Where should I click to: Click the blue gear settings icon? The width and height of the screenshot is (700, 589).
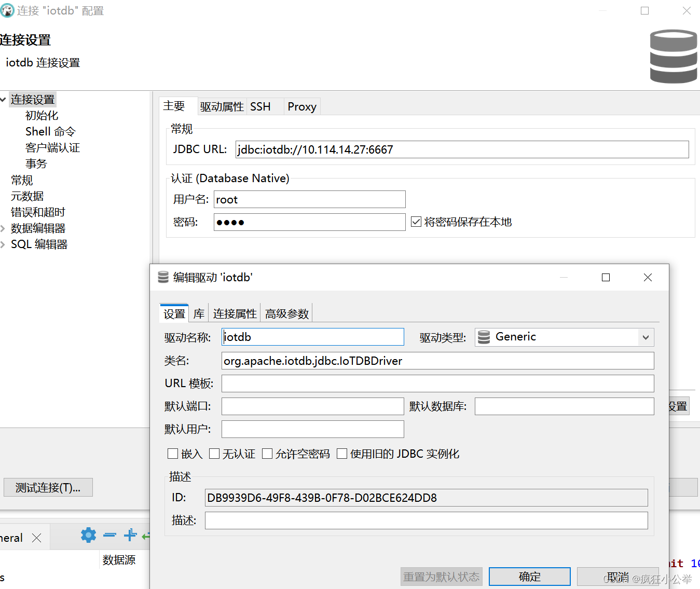coord(88,535)
